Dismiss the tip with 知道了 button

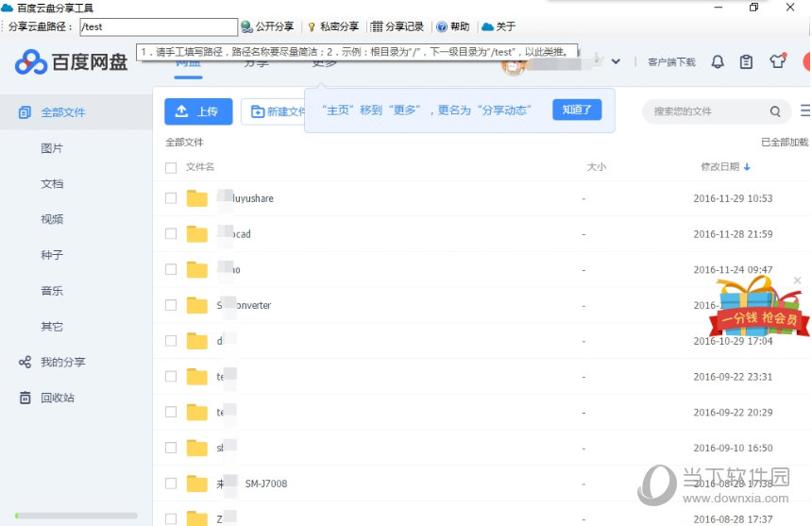[x=577, y=110]
